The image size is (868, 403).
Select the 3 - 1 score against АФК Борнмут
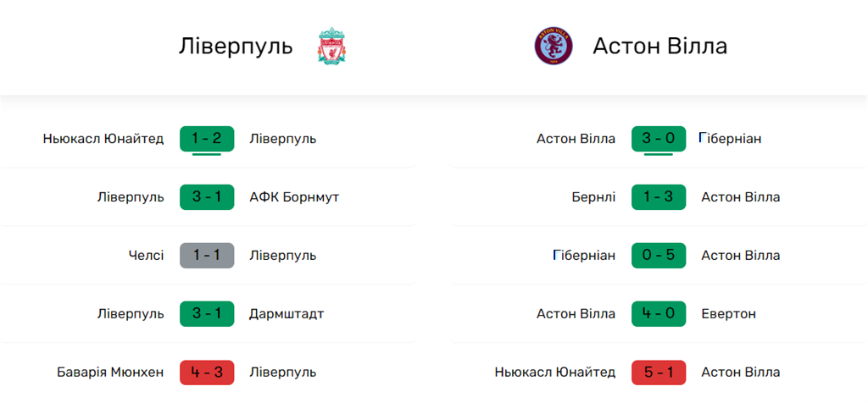207,197
